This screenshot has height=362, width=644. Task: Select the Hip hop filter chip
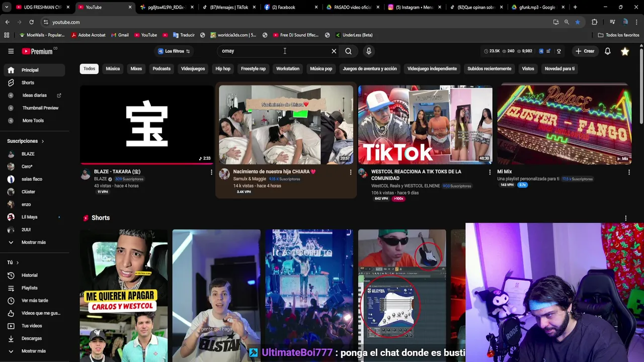pyautogui.click(x=223, y=68)
